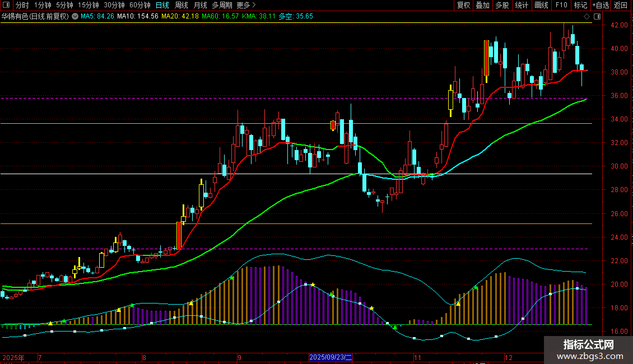
Task: Click month 11 on the time axis
Action: [417, 357]
